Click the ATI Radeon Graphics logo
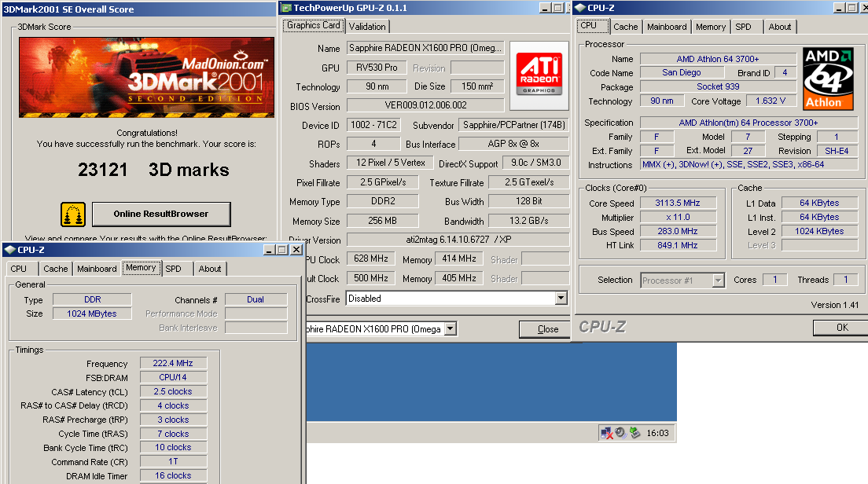 (539, 75)
